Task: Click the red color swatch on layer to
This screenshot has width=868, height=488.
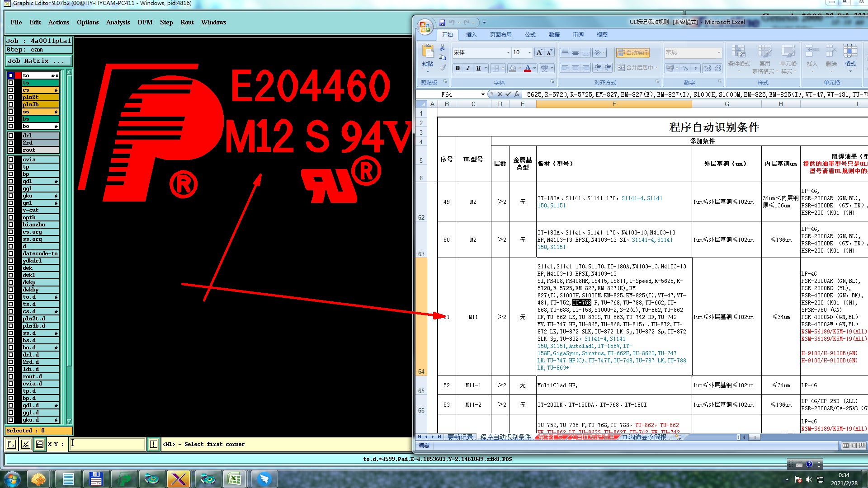Action: tap(18, 75)
